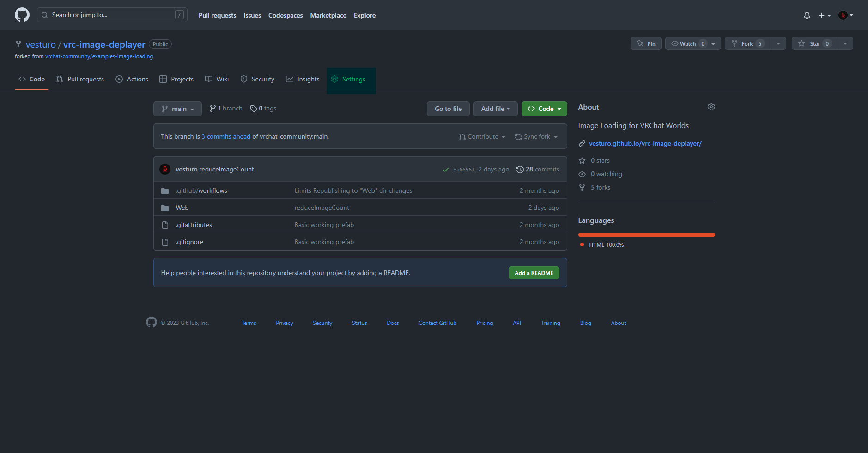This screenshot has width=868, height=453.
Task: Open the repository Pull requests tab
Action: tap(80, 79)
